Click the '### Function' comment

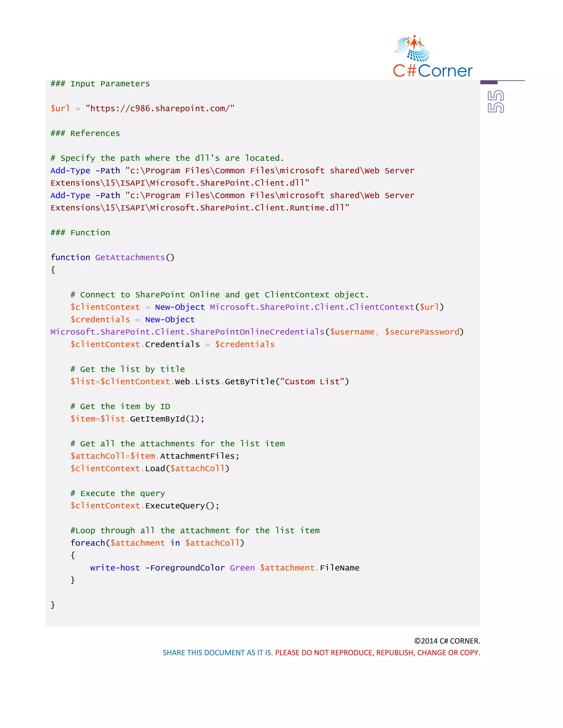pyautogui.click(x=80, y=233)
